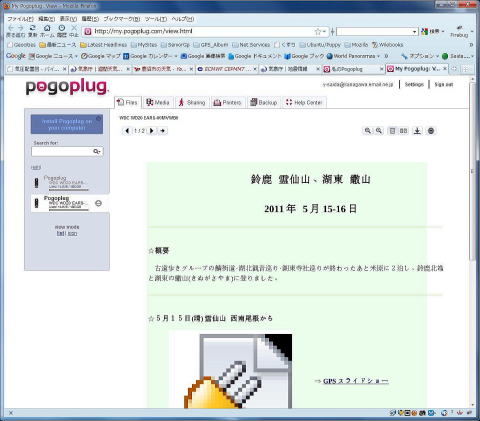The height and width of the screenshot is (421, 480).
Task: Expand the World Panoramas dropdown
Action: [x=378, y=56]
